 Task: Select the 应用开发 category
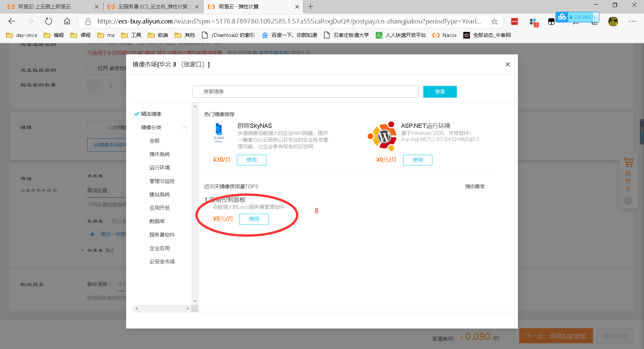[159, 208]
